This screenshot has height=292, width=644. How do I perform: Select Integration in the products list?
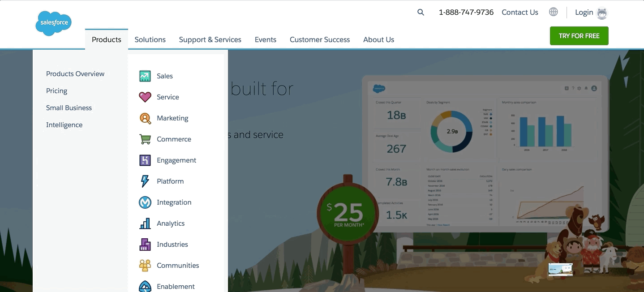174,202
